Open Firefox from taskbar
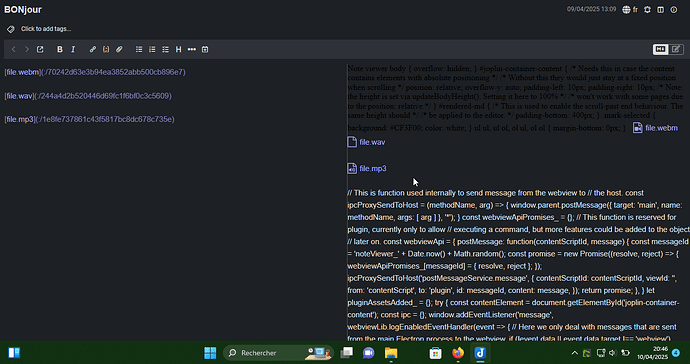690x364 pixels. (458, 353)
